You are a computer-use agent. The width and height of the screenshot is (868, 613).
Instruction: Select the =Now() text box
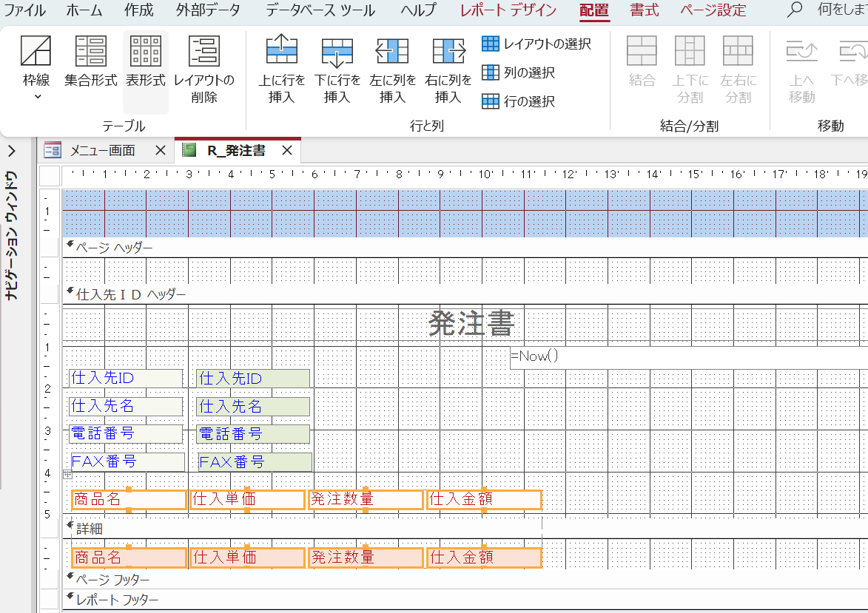[x=689, y=358]
